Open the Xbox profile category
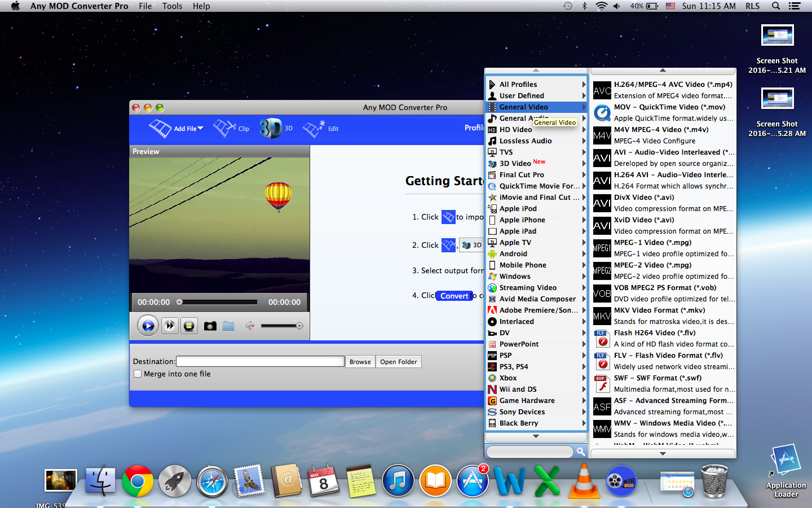This screenshot has height=508, width=812. (537, 378)
